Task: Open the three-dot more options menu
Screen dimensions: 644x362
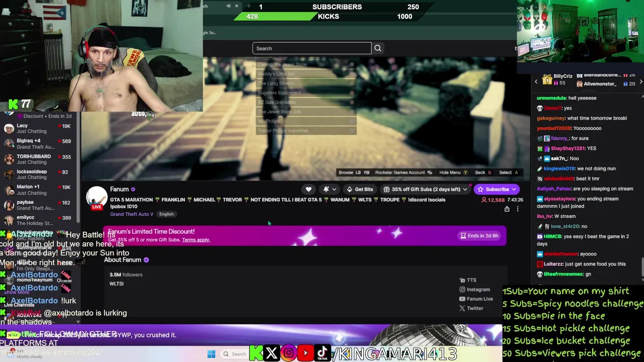Action: tap(517, 209)
